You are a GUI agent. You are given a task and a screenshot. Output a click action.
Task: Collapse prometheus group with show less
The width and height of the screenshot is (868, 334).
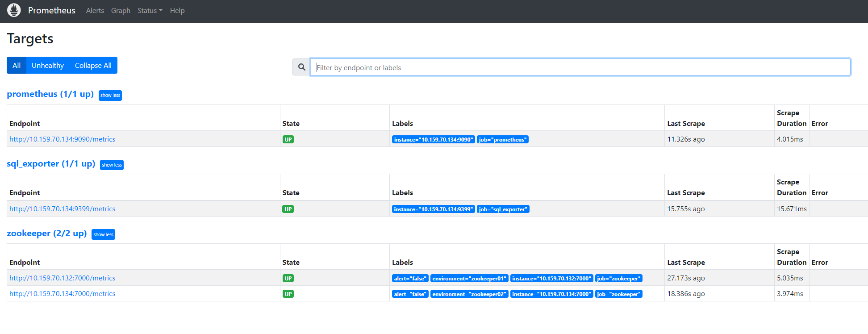click(x=110, y=95)
